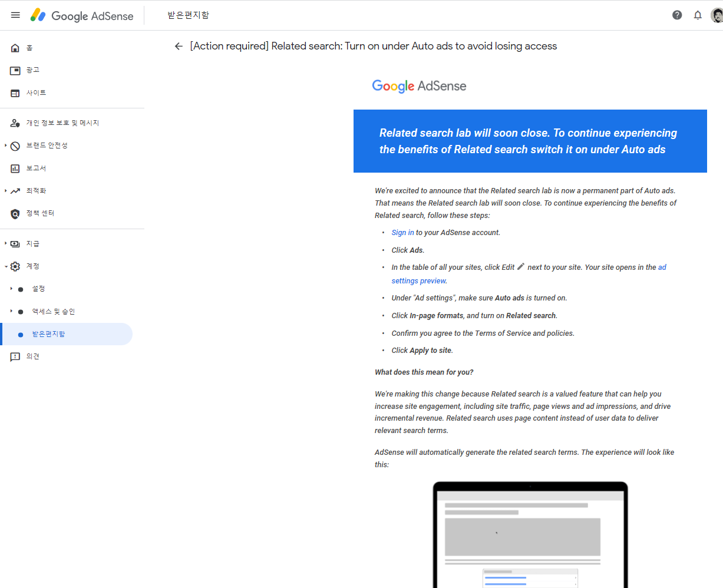The width and height of the screenshot is (723, 588).
Task: Click the 개인 정보 보호 및 메시지 icon
Action: pos(15,123)
